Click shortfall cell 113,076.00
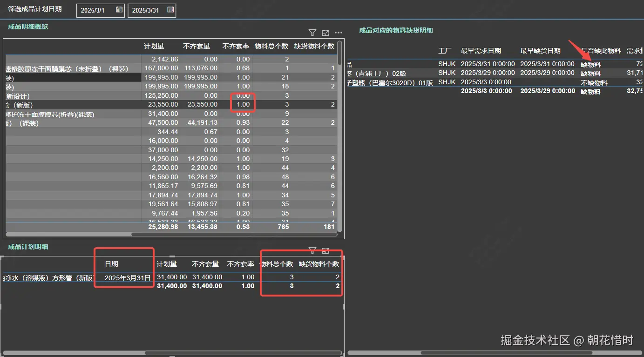Image resolution: width=644 pixels, height=357 pixels. tap(201, 68)
